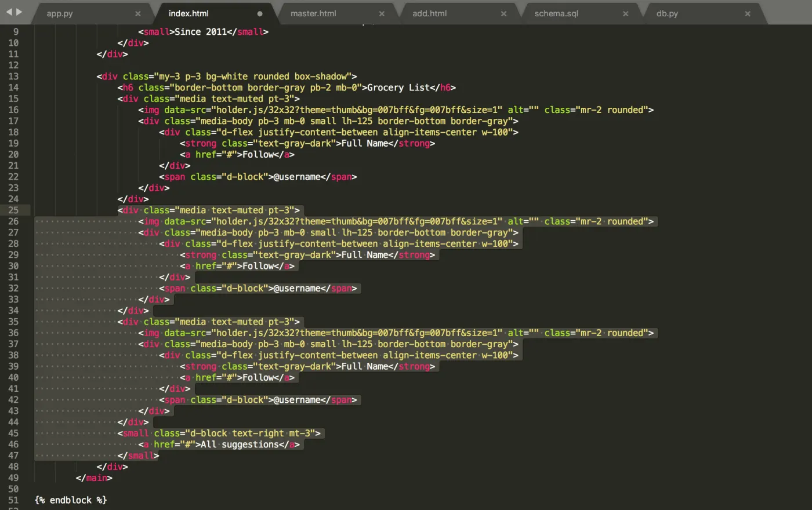The width and height of the screenshot is (812, 510).
Task: Click the closing "</main>" tag
Action: coord(94,478)
